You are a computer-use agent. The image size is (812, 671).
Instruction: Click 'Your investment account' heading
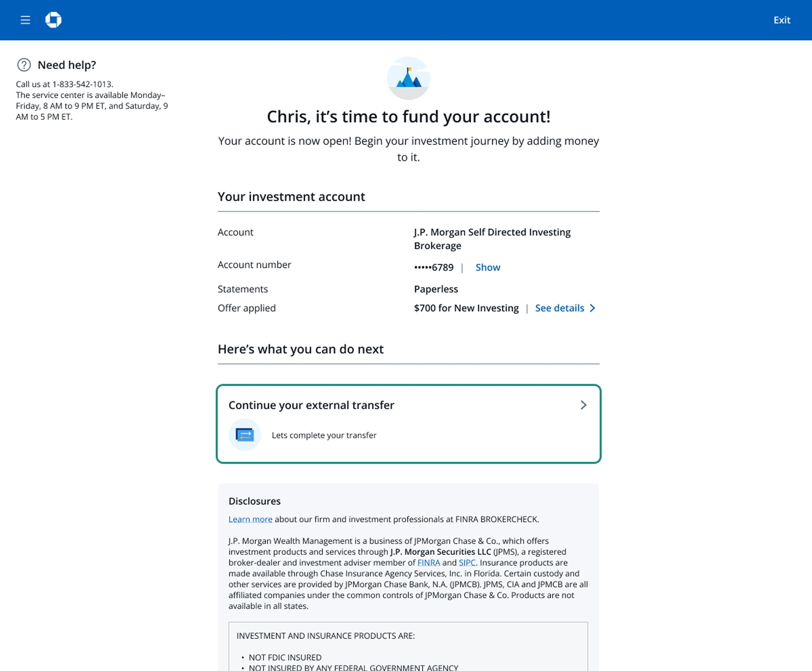(291, 197)
